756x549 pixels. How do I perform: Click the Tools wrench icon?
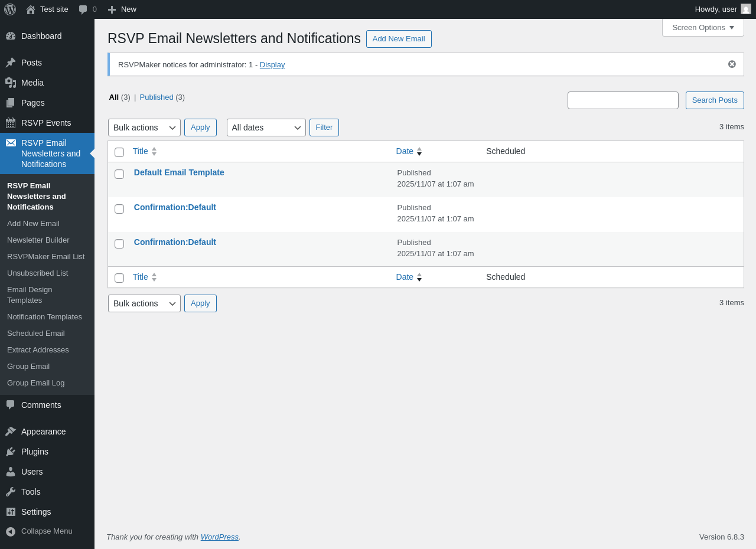[11, 492]
